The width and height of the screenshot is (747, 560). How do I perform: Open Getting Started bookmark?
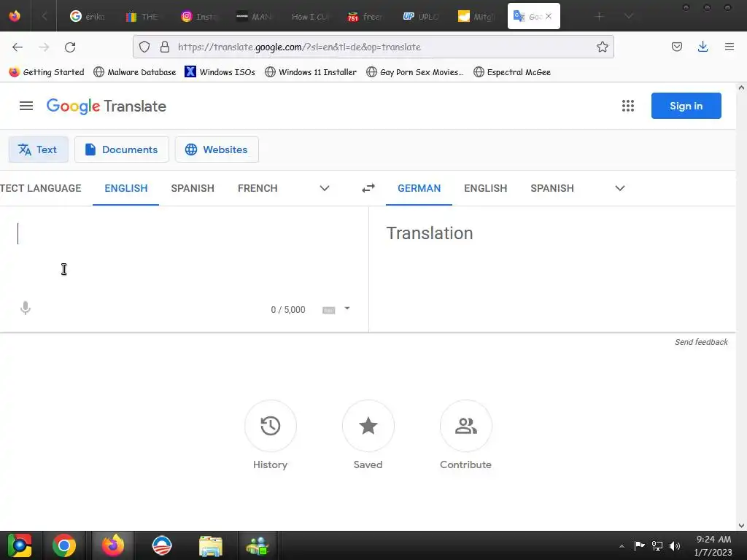coord(47,72)
